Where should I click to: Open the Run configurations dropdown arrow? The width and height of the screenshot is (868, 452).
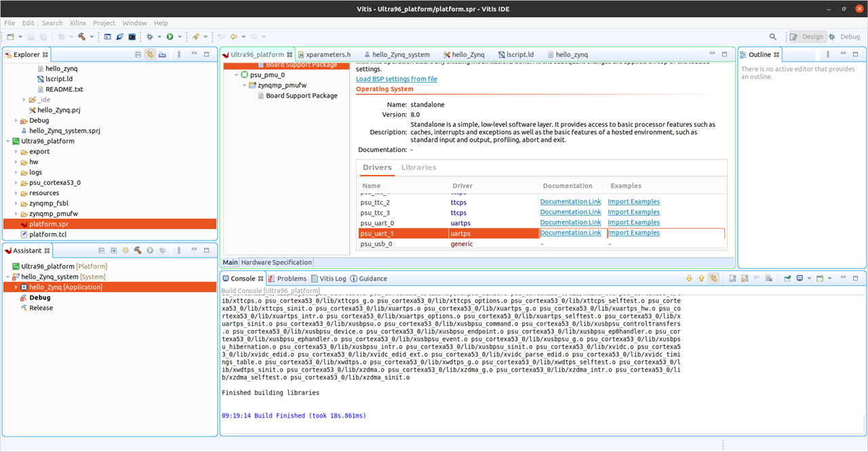(x=179, y=37)
